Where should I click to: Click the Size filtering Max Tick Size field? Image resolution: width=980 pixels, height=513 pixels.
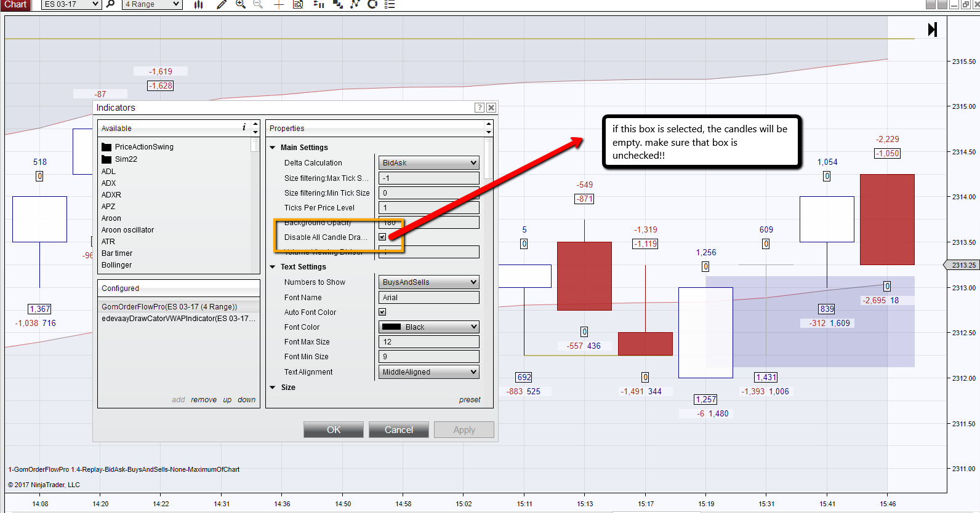[x=428, y=178]
